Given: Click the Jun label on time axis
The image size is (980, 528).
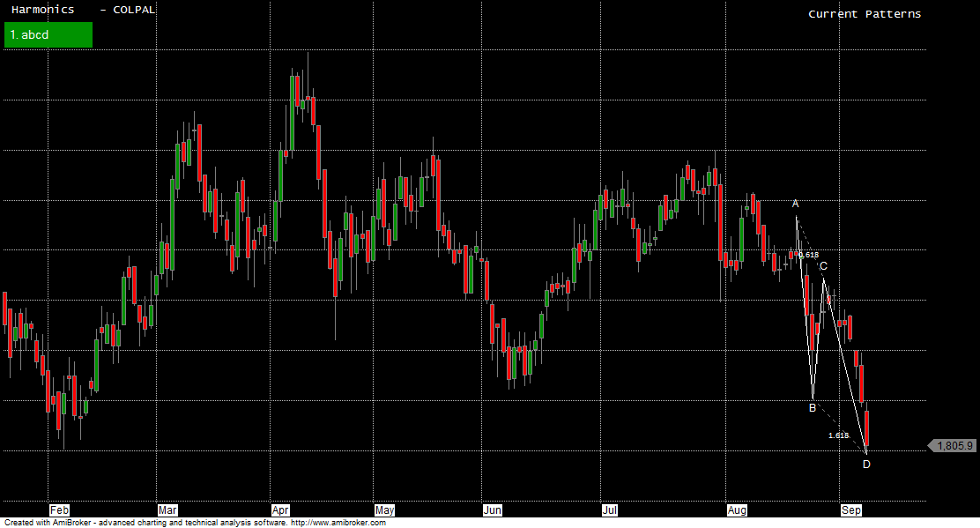Looking at the screenshot, I should pos(493,510).
